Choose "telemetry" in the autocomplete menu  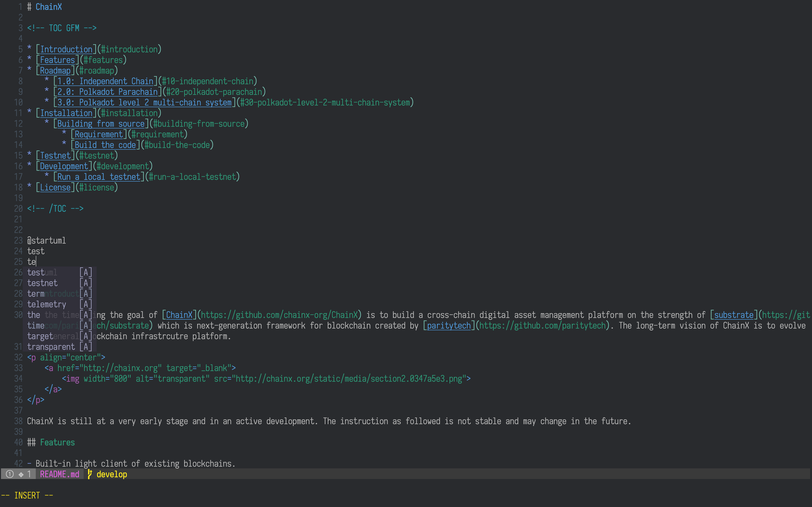coord(47,304)
